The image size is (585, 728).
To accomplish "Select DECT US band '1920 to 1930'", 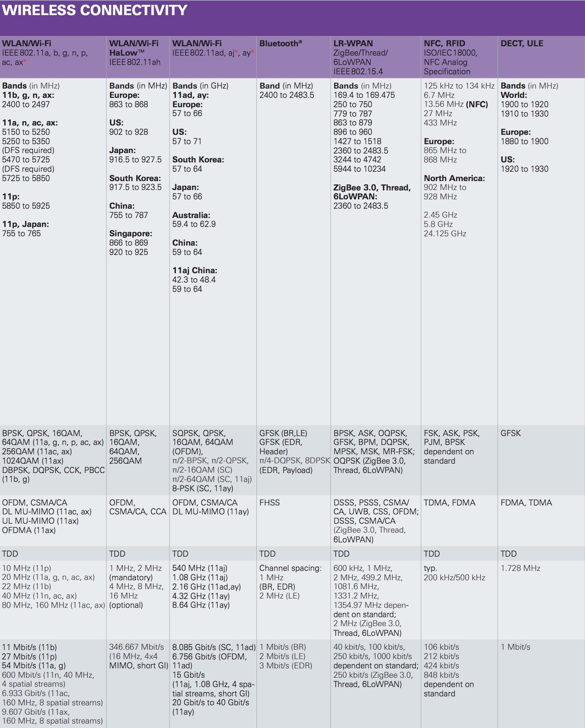I will (x=524, y=169).
